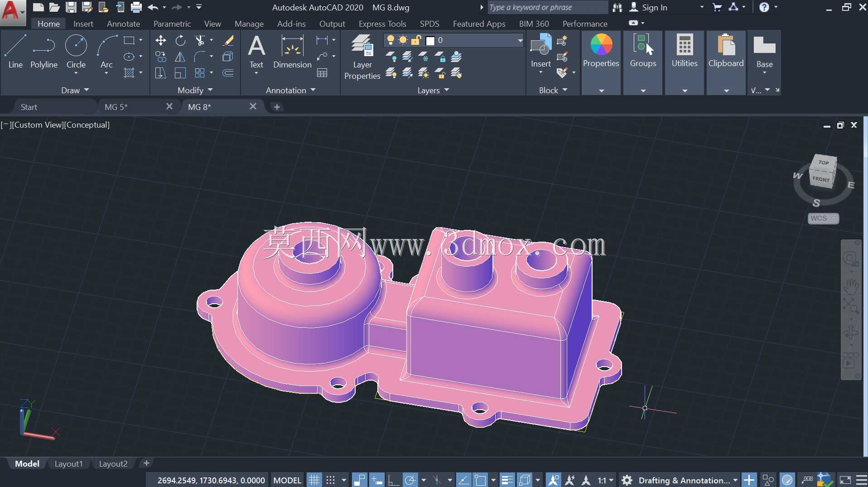Switch to the Annotate ribbon tab

pos(123,24)
